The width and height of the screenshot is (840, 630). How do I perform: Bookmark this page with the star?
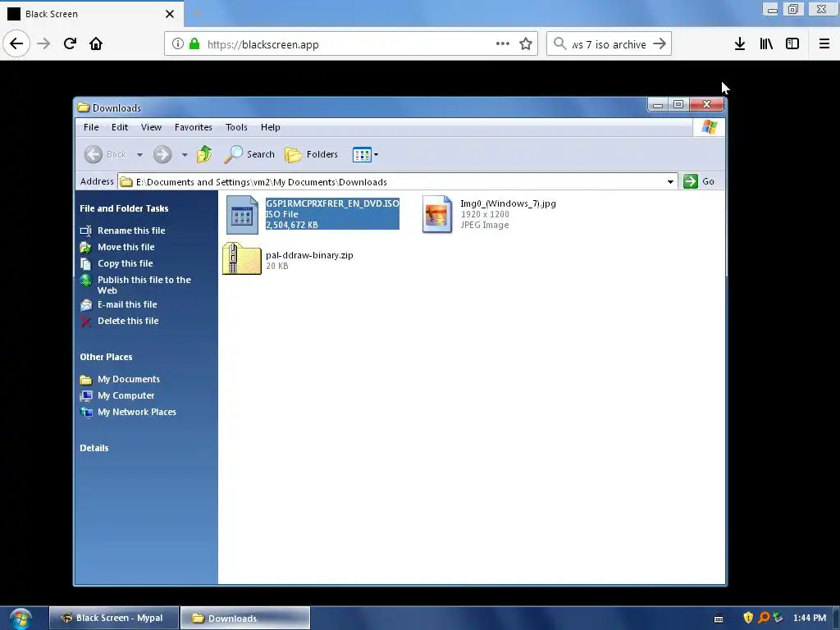point(526,44)
